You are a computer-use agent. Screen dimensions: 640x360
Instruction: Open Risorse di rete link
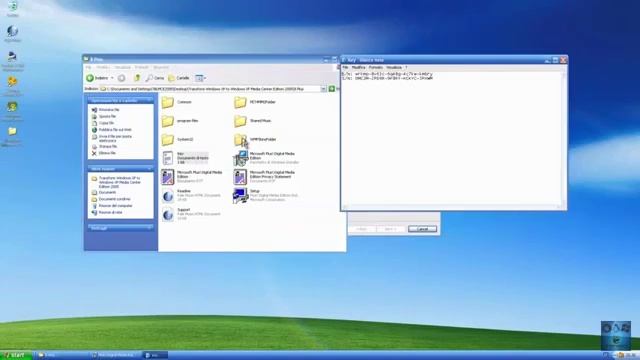point(111,213)
